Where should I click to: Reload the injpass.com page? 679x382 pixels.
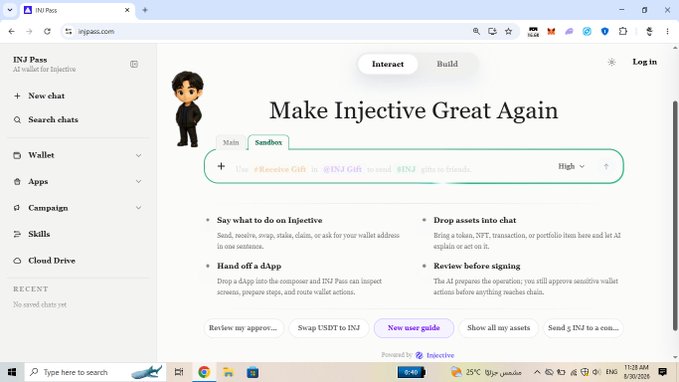(47, 32)
